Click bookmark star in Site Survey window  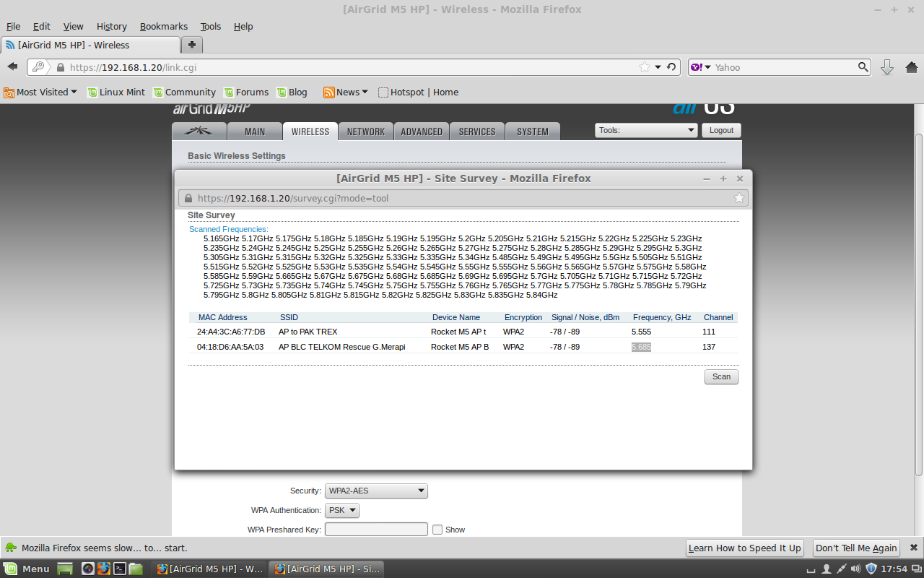[738, 198]
